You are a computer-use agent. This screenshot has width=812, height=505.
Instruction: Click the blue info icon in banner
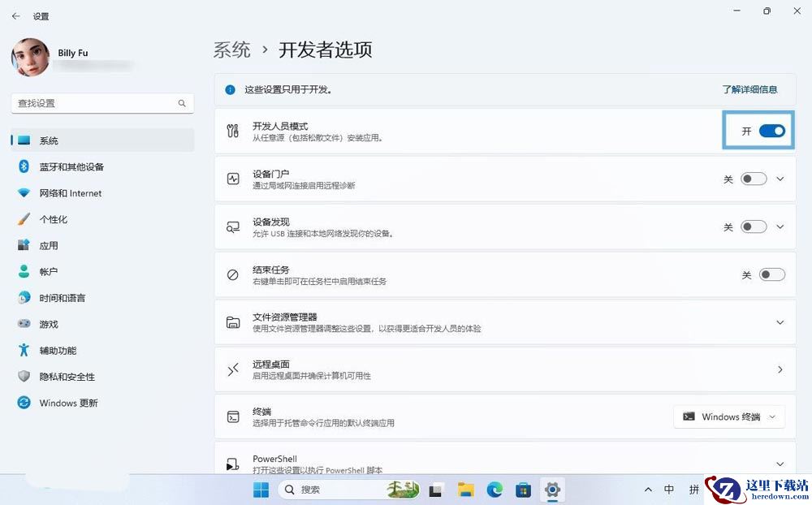(x=230, y=89)
